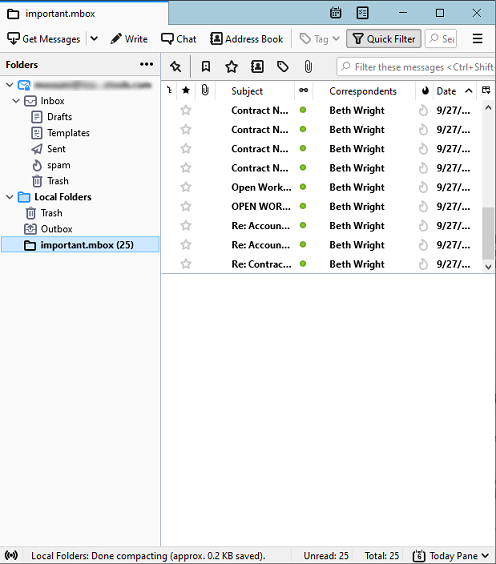
Task: Filter messages with tags
Action: pos(283,67)
